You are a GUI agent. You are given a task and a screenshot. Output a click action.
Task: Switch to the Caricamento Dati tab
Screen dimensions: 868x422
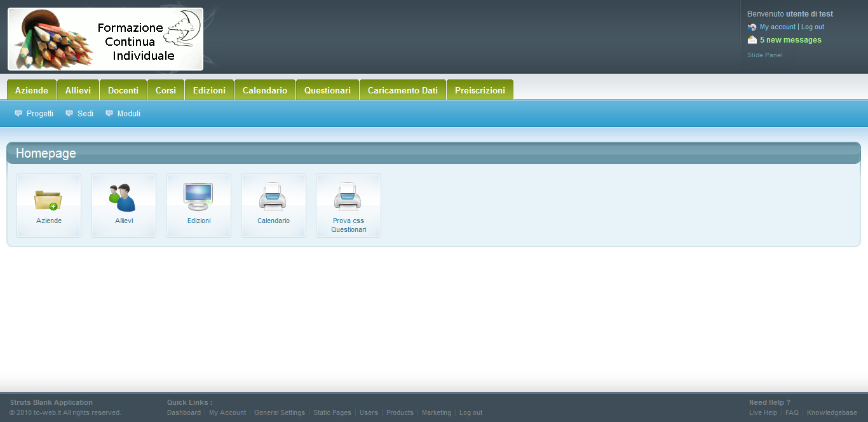point(403,90)
